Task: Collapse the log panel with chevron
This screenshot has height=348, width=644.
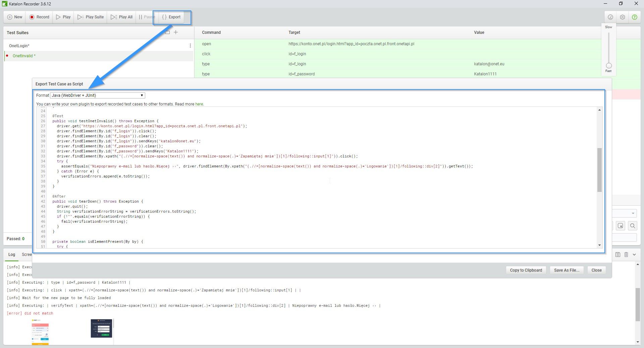Action: point(634,255)
